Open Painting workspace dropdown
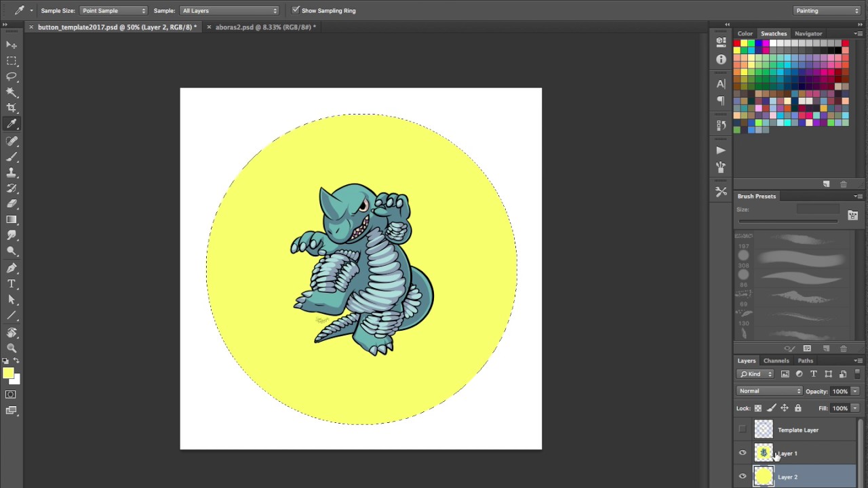868x488 pixels. point(827,11)
